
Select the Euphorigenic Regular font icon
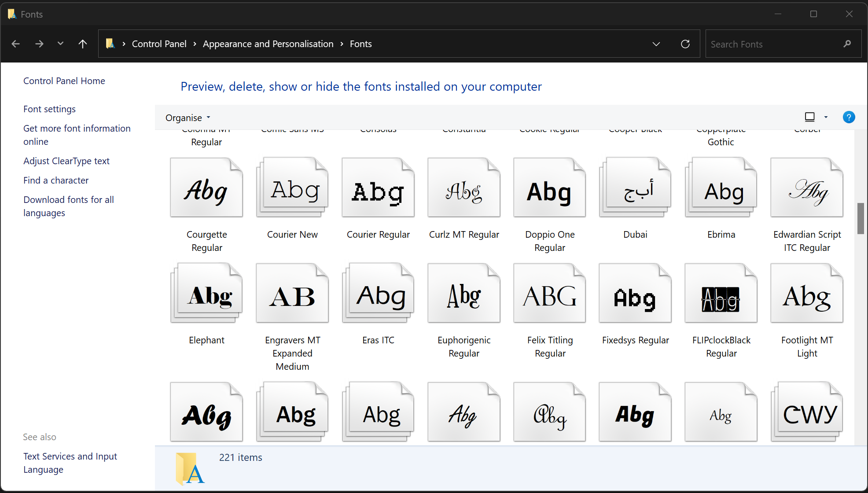[464, 293]
